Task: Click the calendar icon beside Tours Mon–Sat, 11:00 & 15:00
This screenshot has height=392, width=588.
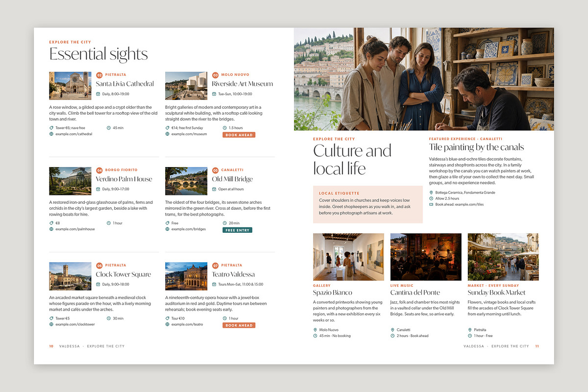Action: click(x=214, y=284)
